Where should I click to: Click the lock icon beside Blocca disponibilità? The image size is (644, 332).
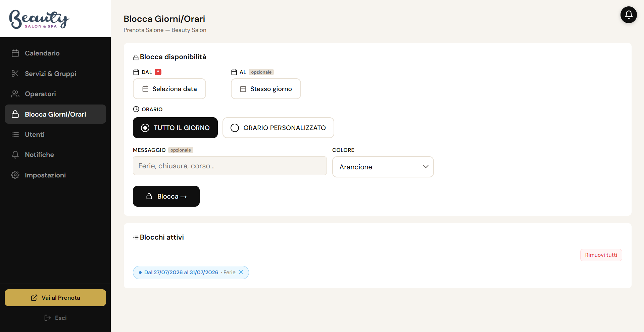(x=136, y=57)
